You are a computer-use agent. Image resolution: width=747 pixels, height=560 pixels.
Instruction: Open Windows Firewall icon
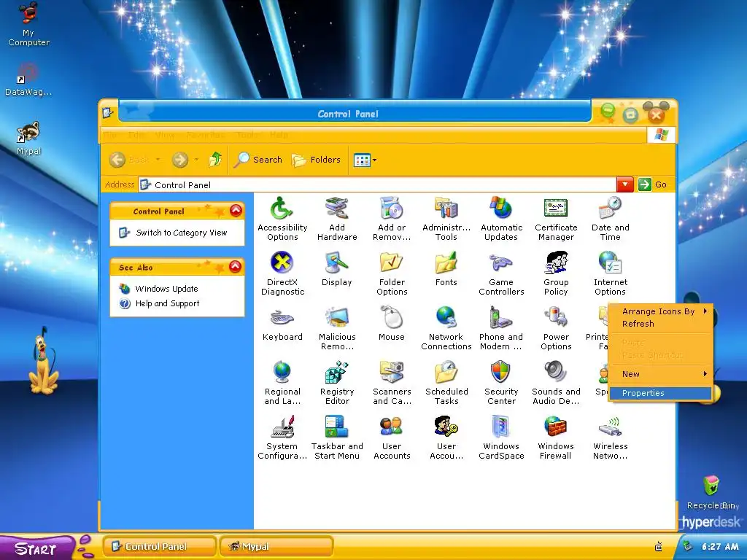pyautogui.click(x=556, y=427)
